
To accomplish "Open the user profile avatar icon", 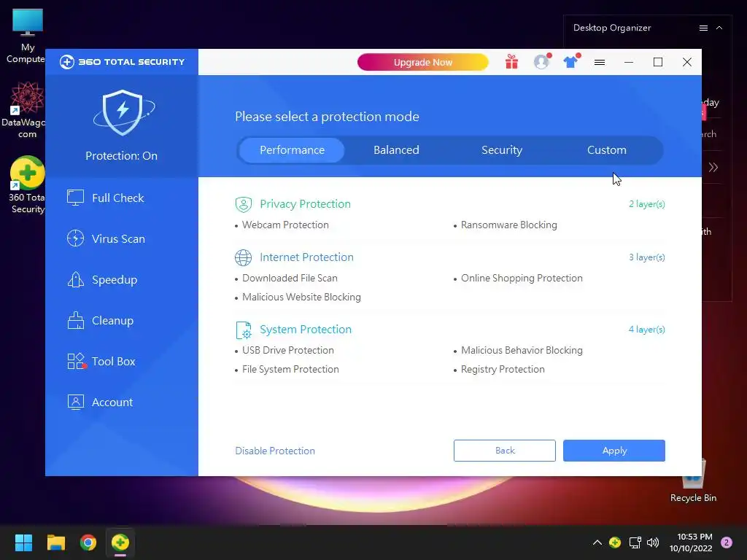I will pyautogui.click(x=541, y=62).
